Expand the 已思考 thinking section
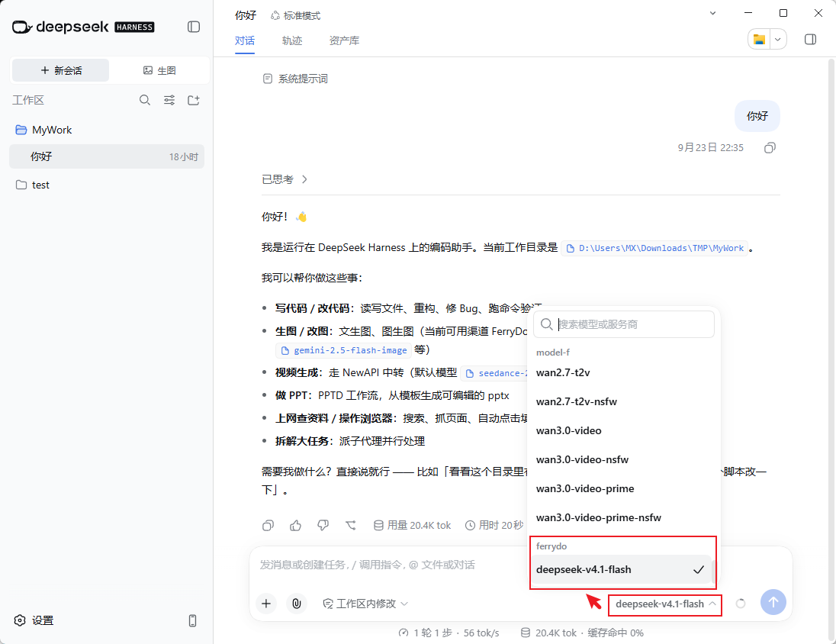The height and width of the screenshot is (644, 836). 285,179
